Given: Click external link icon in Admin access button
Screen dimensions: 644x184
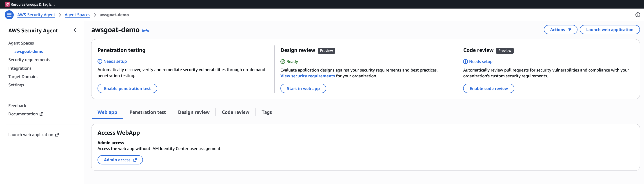Looking at the screenshot, I should coord(135,160).
